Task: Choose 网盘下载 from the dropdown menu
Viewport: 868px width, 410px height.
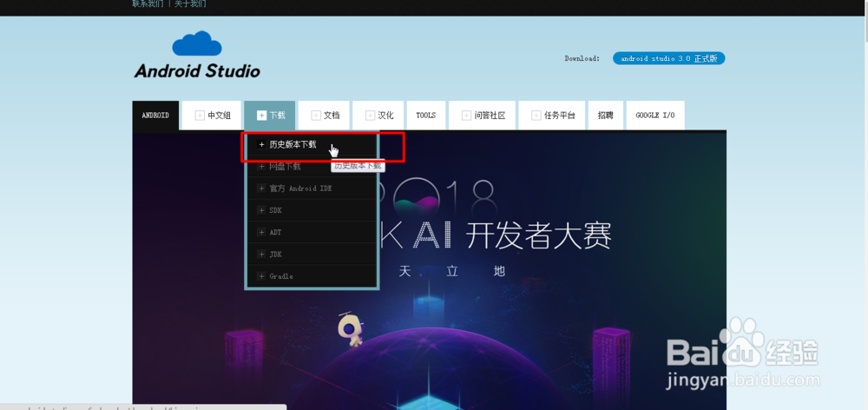Action: (312, 166)
